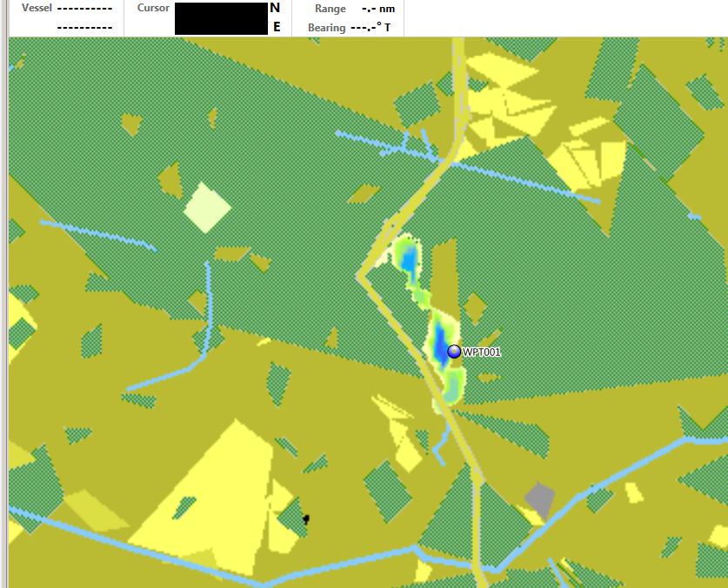Click the gray polygon on the chart
This screenshot has height=588, width=728.
coord(539,499)
